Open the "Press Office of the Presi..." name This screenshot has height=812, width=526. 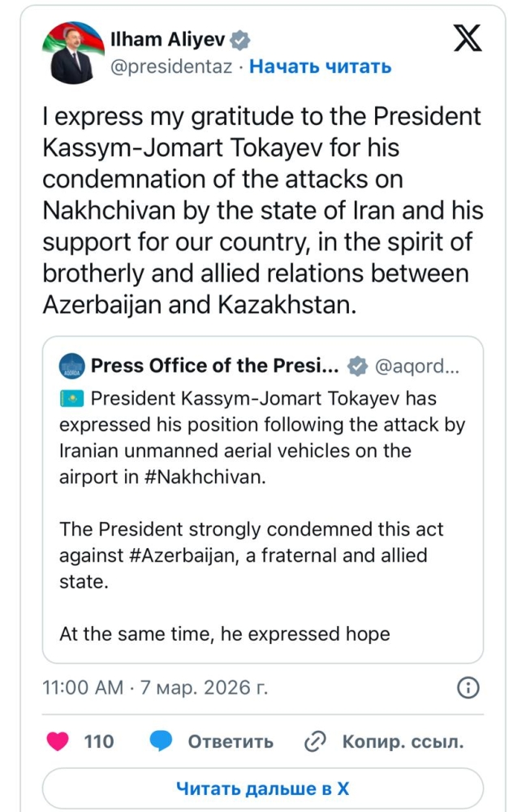point(214,366)
